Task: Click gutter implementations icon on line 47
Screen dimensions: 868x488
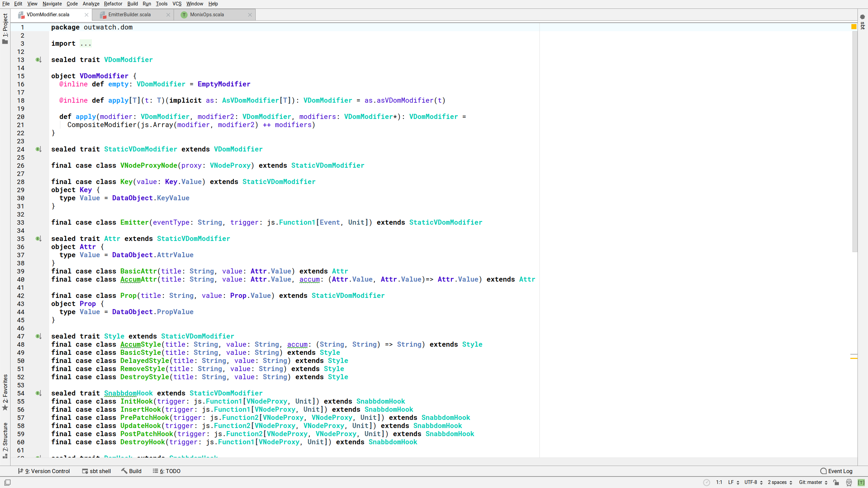Action: click(38, 336)
